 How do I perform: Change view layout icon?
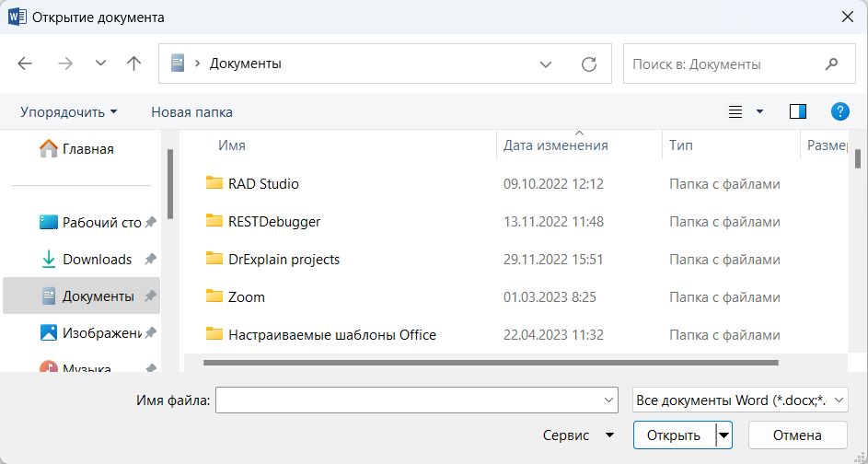coord(735,111)
